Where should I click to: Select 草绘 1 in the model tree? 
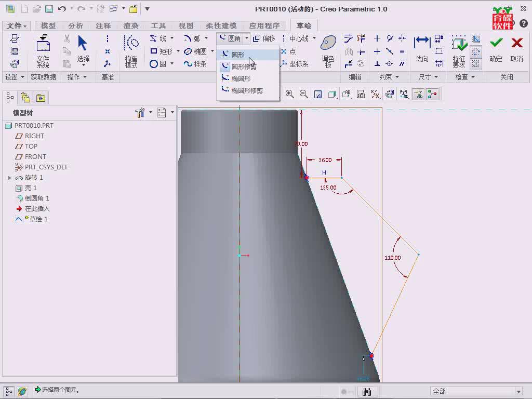31,219
